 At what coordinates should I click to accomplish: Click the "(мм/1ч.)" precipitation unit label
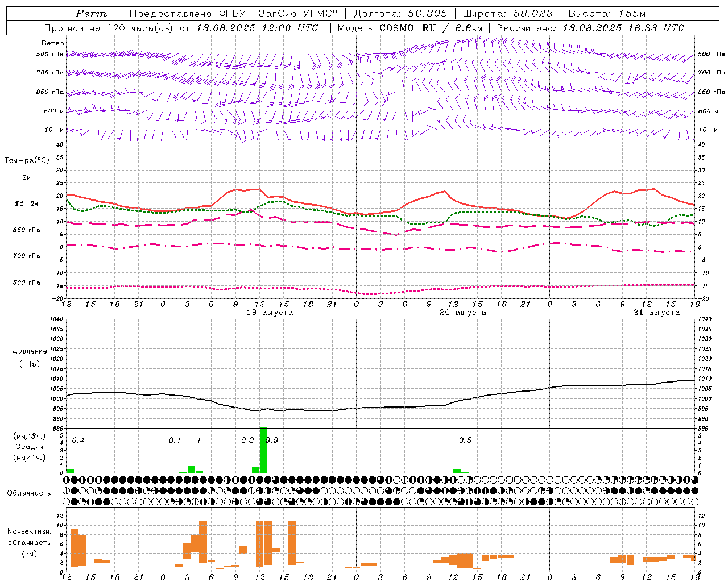pyautogui.click(x=29, y=457)
